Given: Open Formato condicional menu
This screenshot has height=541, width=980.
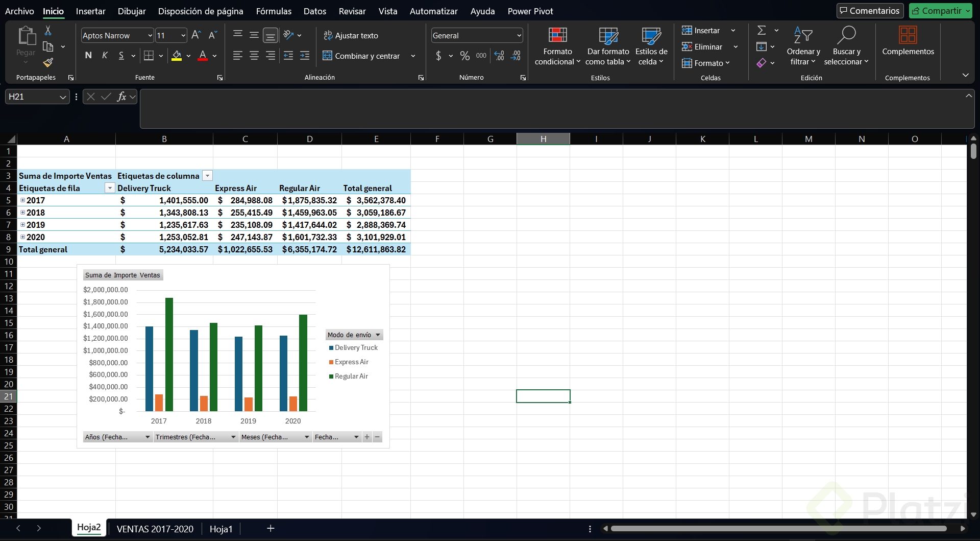Looking at the screenshot, I should click(557, 46).
